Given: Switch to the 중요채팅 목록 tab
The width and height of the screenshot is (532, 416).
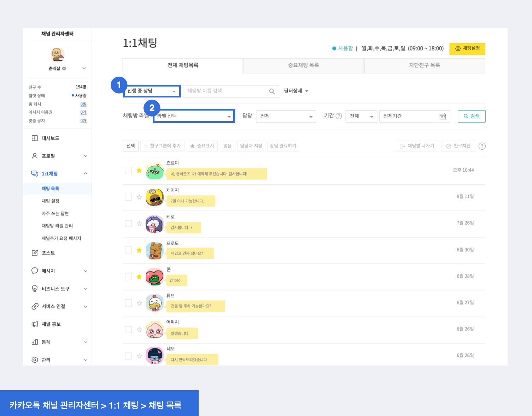Looking at the screenshot, I should tap(303, 65).
